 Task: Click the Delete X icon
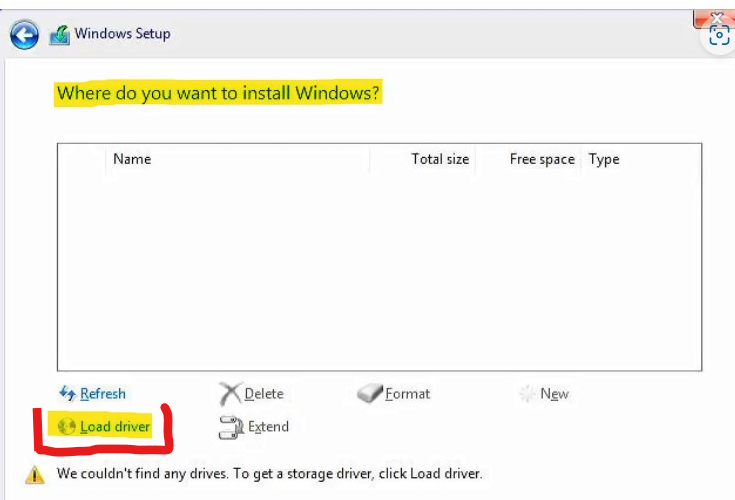tap(230, 394)
